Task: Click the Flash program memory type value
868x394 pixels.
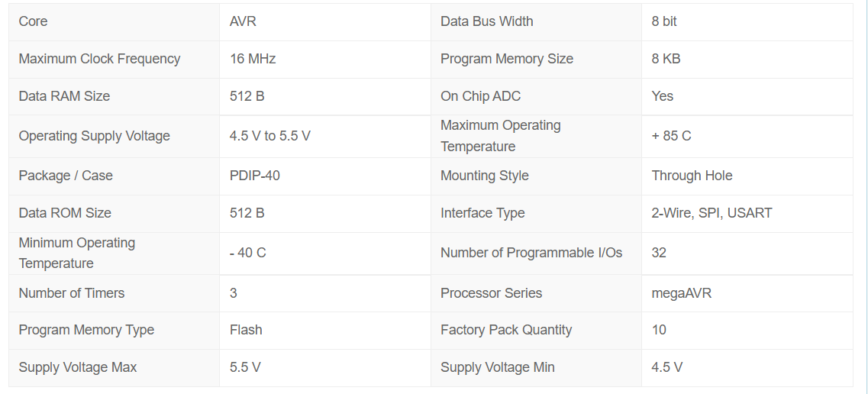Action: tap(246, 331)
